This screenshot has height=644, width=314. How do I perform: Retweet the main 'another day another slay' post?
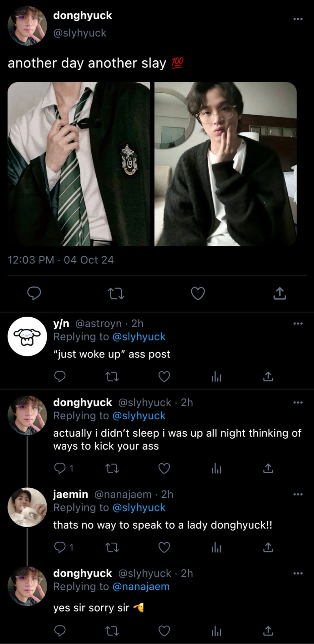click(x=116, y=294)
